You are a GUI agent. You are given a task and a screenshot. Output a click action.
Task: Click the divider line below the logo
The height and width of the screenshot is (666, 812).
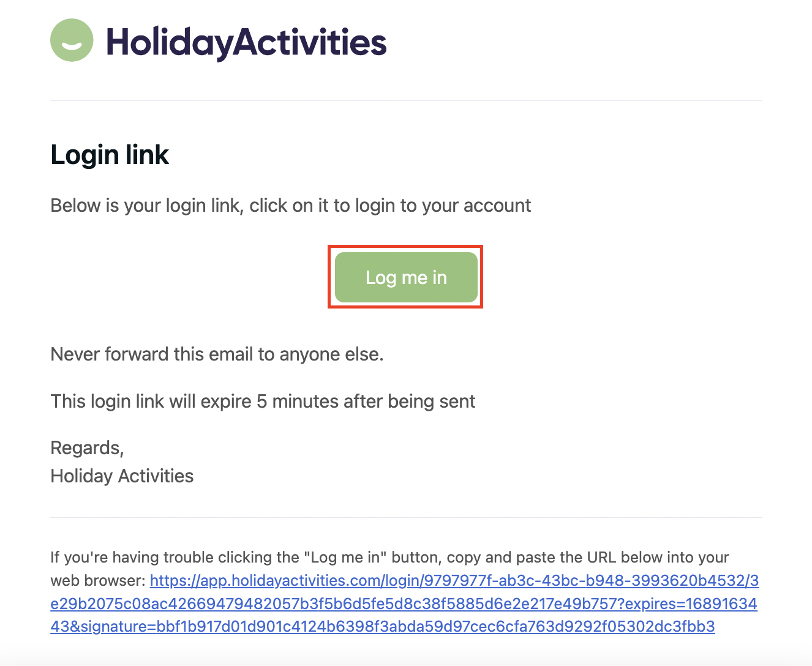406,100
